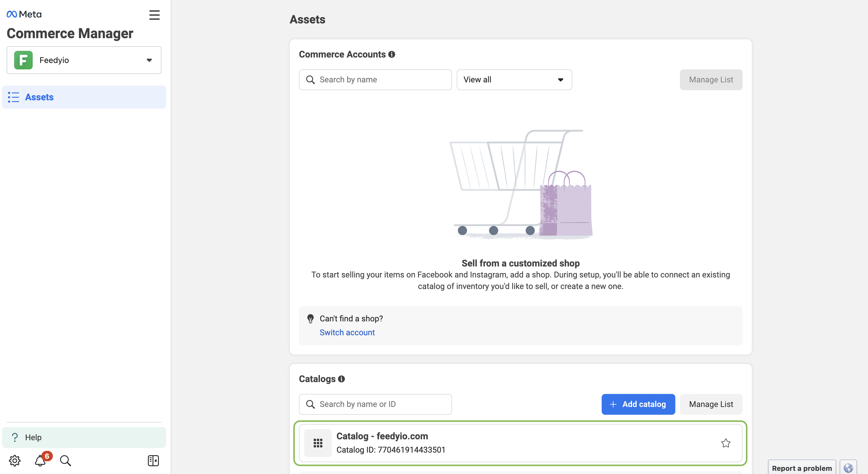
Task: Click the Meta logo
Action: [24, 14]
